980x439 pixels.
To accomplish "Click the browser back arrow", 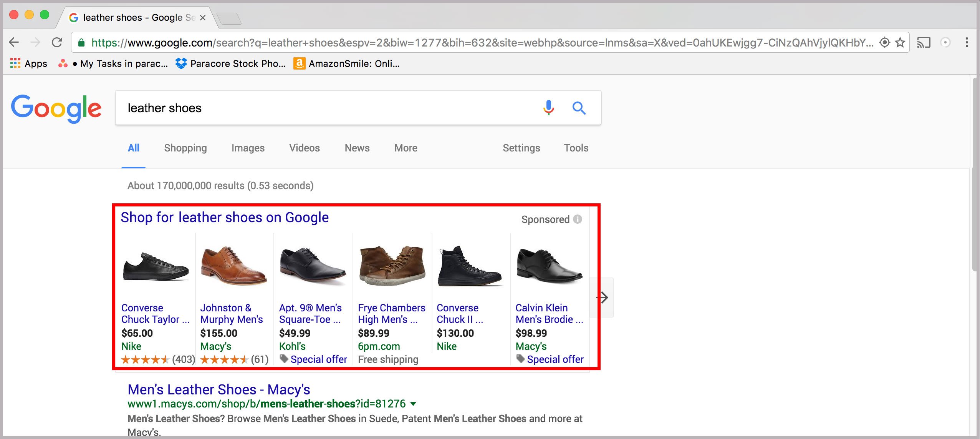I will coord(14,42).
